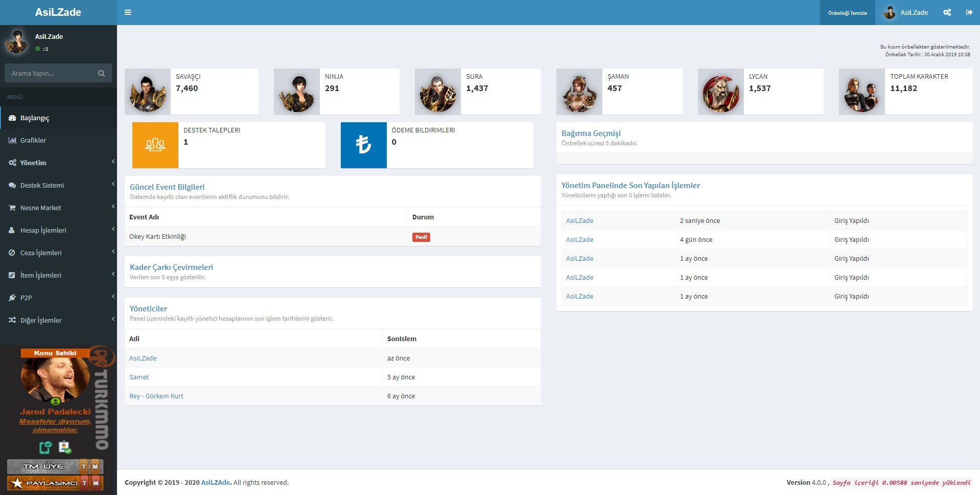
Task: Open the Samet administrator link
Action: click(139, 377)
